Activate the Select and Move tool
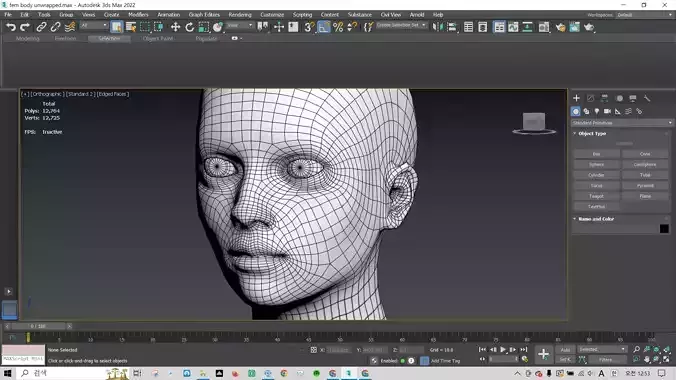 175,27
